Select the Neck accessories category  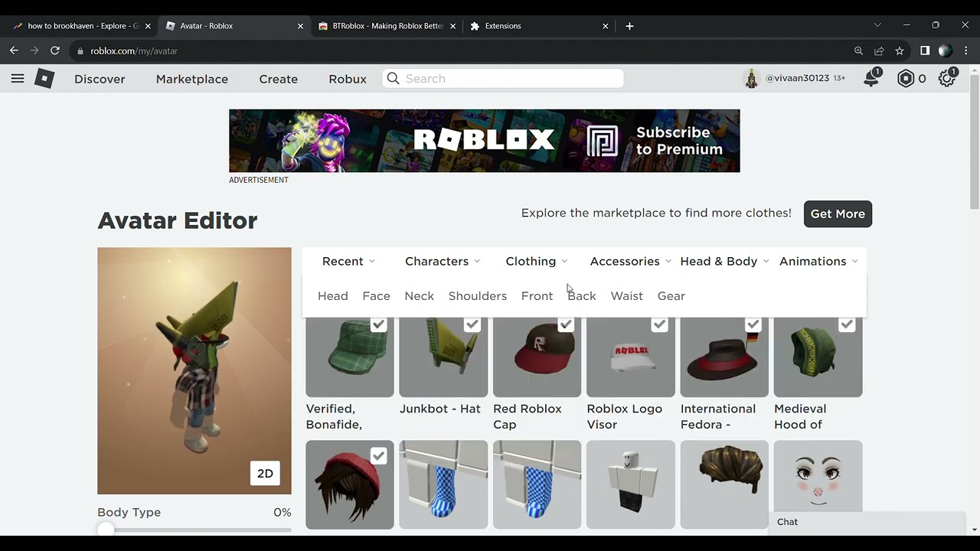coord(419,295)
